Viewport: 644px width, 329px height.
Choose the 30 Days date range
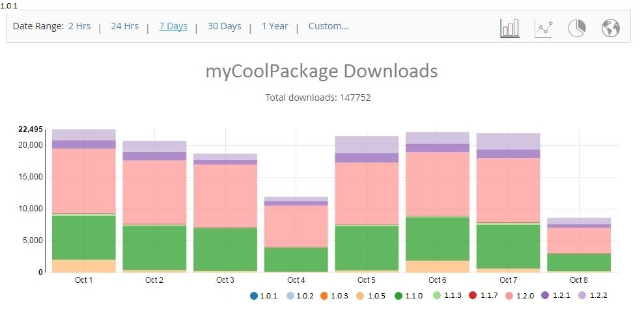224,27
